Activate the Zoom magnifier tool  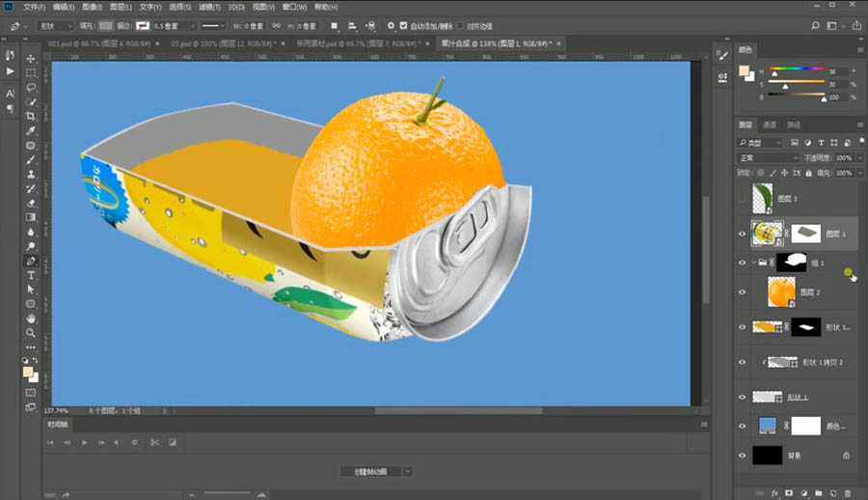click(31, 332)
